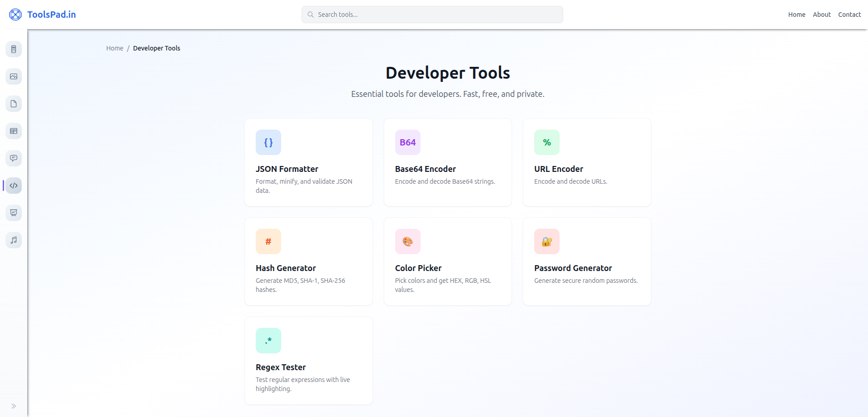
Task: Open the document tools sidebar icon
Action: pos(14,104)
